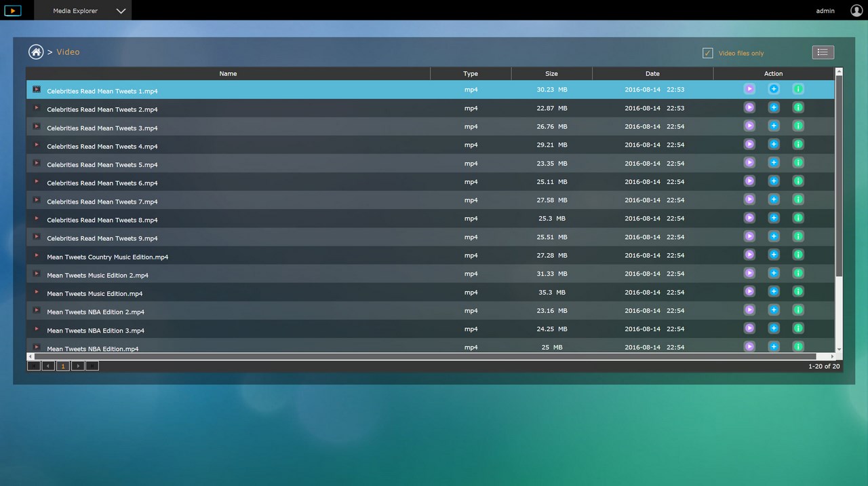
Task: Show info for Celebrities Read Mean Tweets 7.mp4
Action: click(x=798, y=199)
